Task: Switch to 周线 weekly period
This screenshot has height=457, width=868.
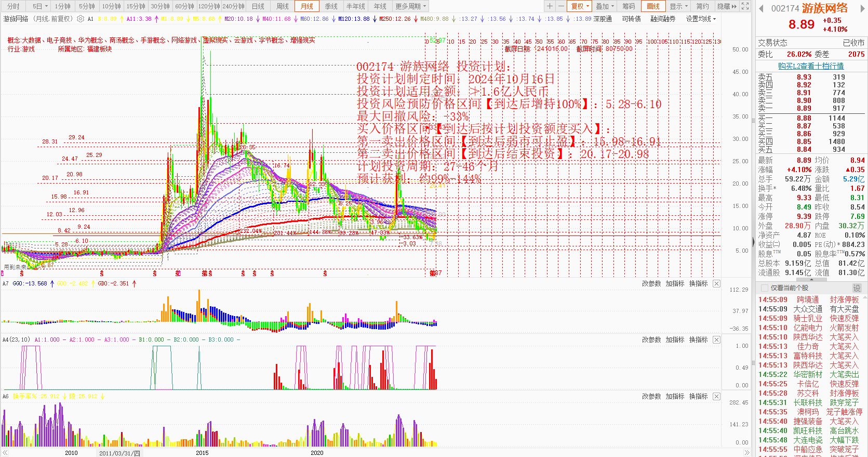Action: 283,6
